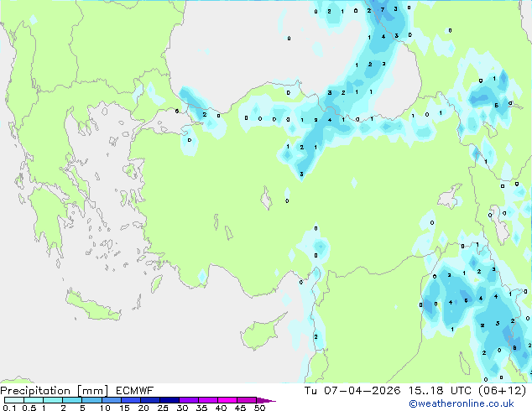532x411 pixels.
Task: Select the 0.5–1 mm legend swatch
Action: (34, 400)
